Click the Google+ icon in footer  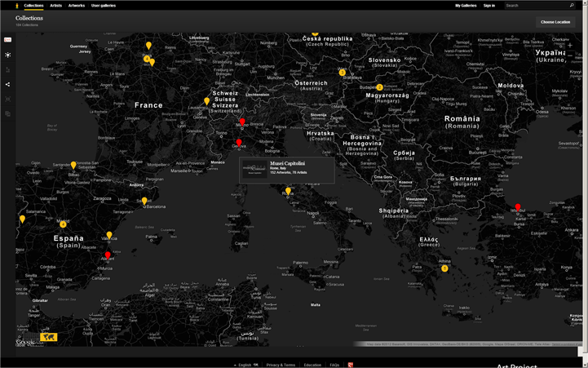[350, 365]
